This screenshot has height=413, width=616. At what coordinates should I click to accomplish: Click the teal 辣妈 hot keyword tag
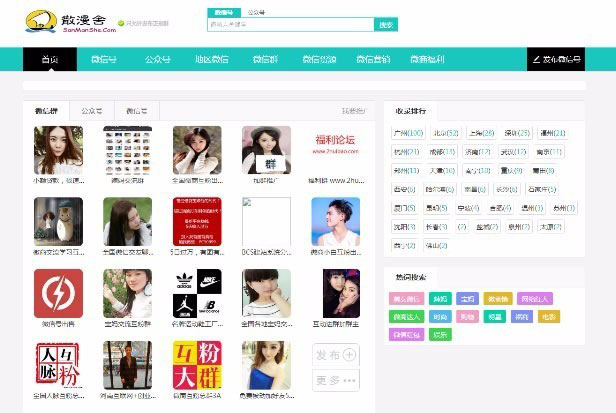[440, 299]
